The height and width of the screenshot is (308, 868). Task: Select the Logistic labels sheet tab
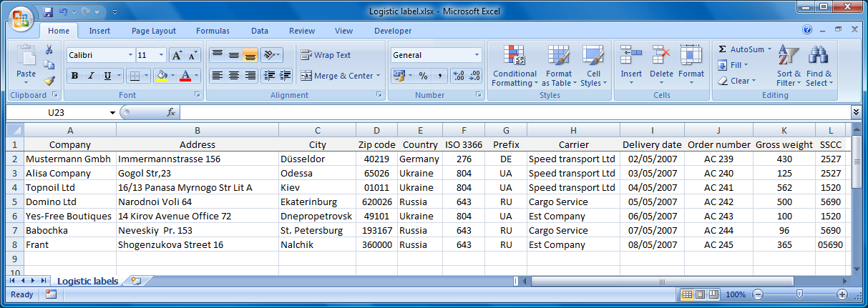point(87,281)
